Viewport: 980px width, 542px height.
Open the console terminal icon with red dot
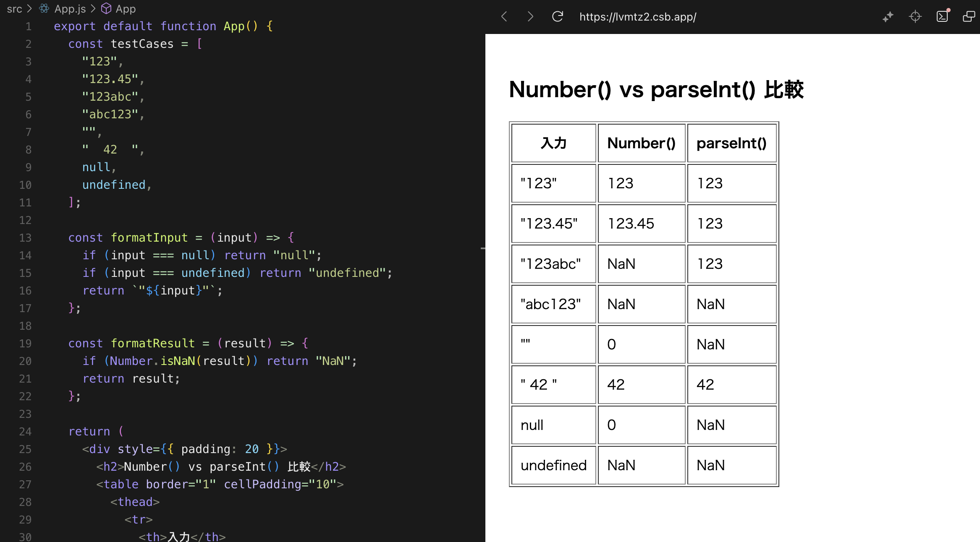[x=942, y=17]
